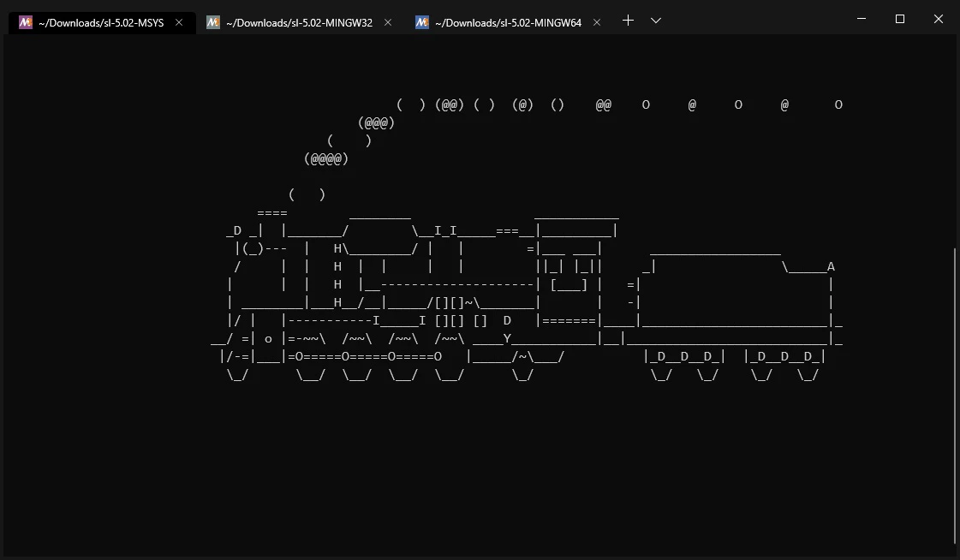
Task: Close the terminal window
Action: click(938, 19)
